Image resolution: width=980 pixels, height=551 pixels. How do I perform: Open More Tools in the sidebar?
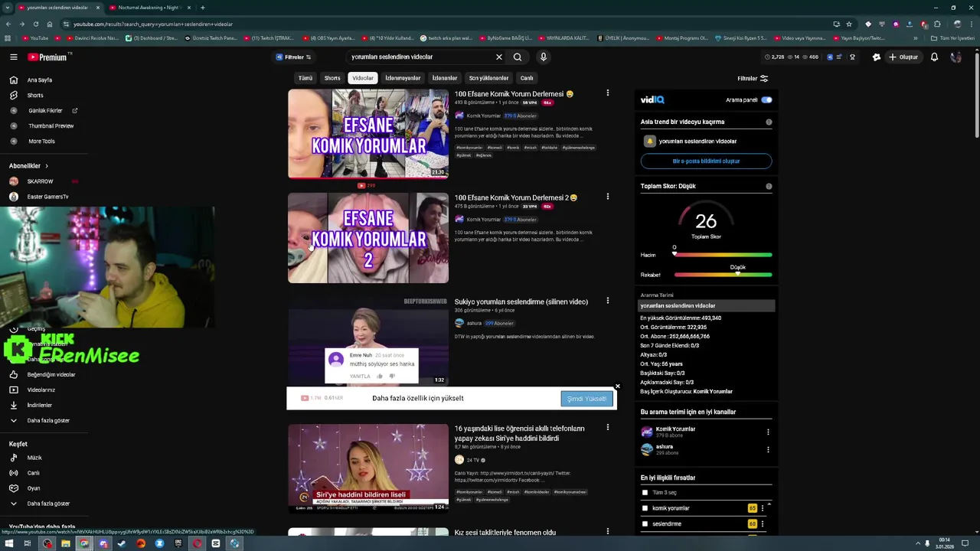[41, 141]
